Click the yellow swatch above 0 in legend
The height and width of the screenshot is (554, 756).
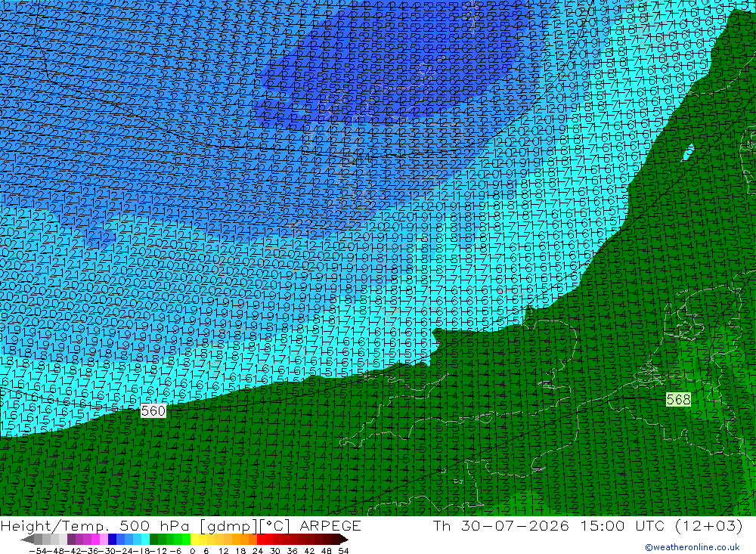tap(195, 539)
